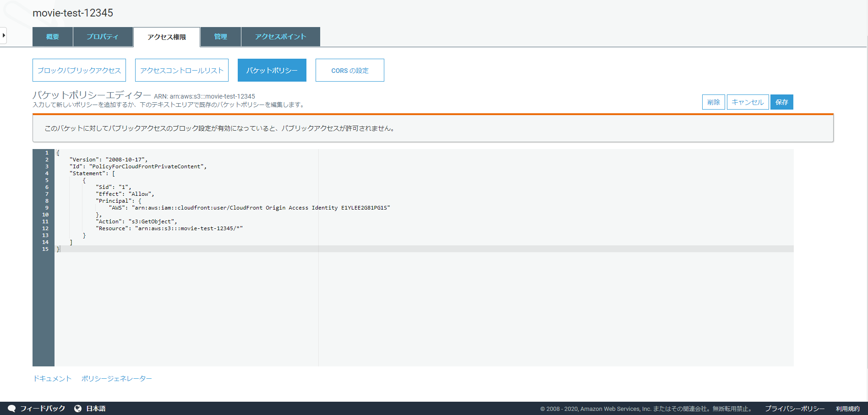Select the 管理 tab
Image resolution: width=868 pixels, height=415 pixels.
(220, 36)
